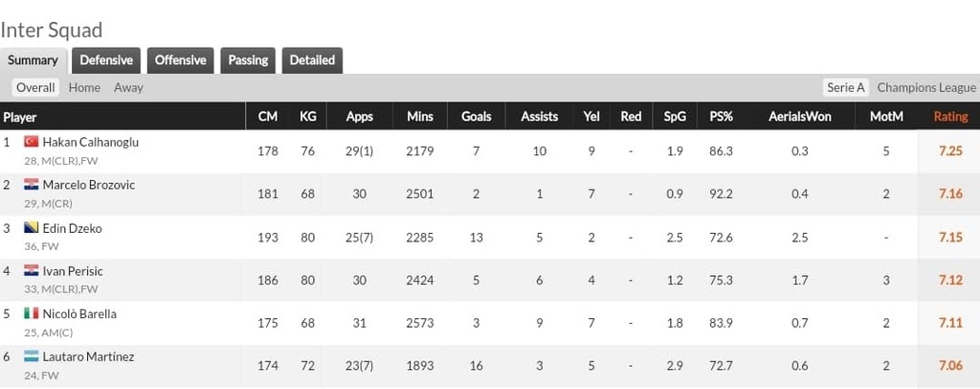980x389 pixels.
Task: Sort table by Rating column
Action: (x=950, y=117)
